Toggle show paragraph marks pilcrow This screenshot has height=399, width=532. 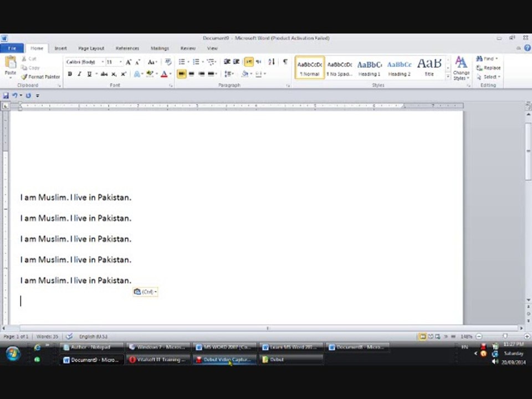[x=285, y=62]
